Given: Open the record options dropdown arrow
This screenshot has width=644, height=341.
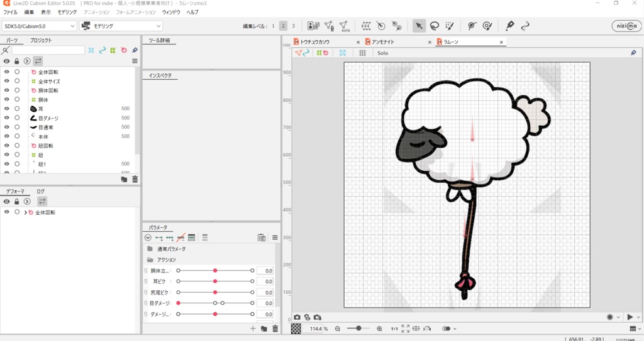Looking at the screenshot, I should coord(618,317).
